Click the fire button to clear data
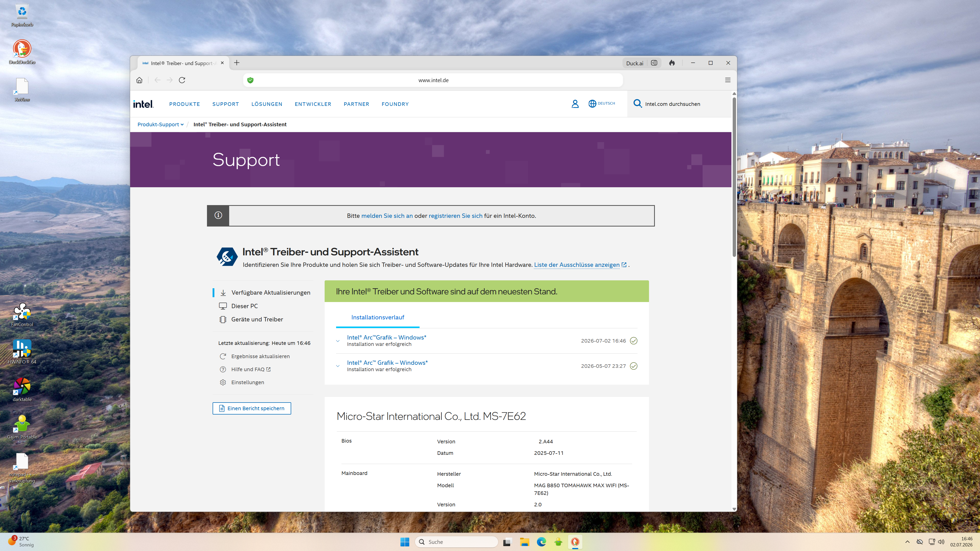This screenshot has width=980, height=551. pyautogui.click(x=672, y=63)
